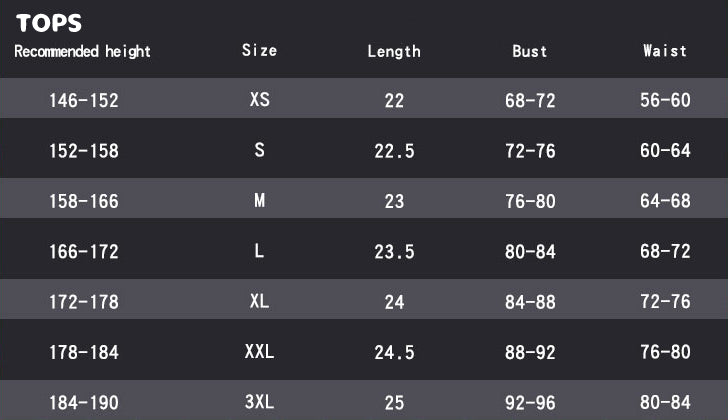Click the TOPS title text

point(49,23)
